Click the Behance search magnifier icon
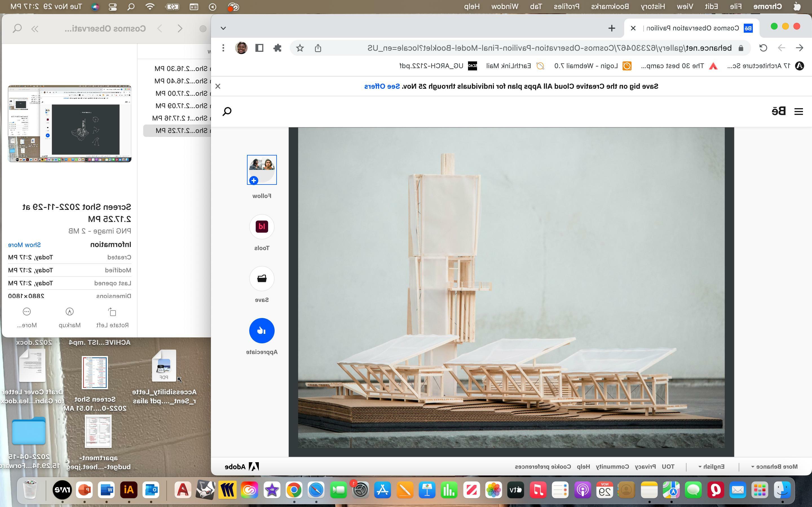The width and height of the screenshot is (812, 507). coord(227,111)
